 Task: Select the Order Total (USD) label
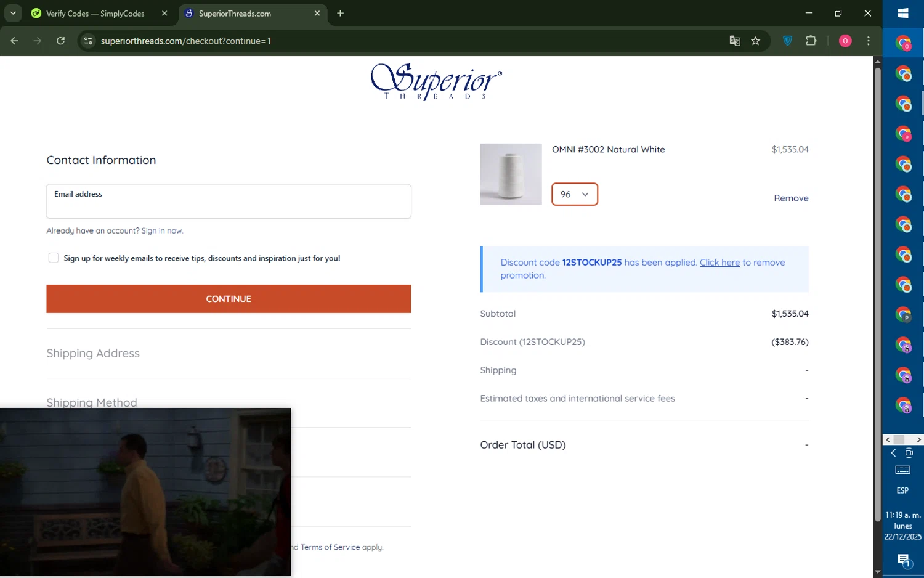click(523, 444)
